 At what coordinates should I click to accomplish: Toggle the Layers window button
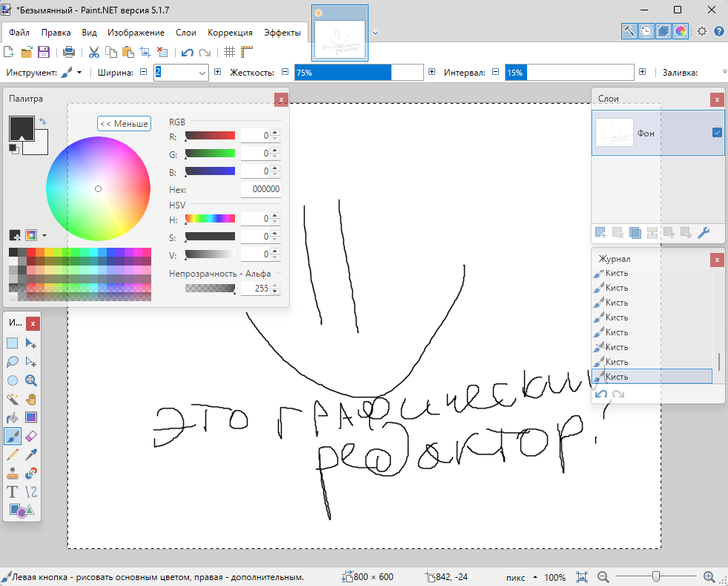pyautogui.click(x=664, y=32)
